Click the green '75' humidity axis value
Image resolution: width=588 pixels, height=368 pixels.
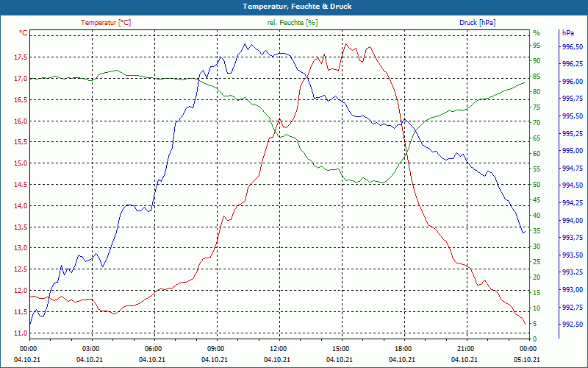point(537,107)
